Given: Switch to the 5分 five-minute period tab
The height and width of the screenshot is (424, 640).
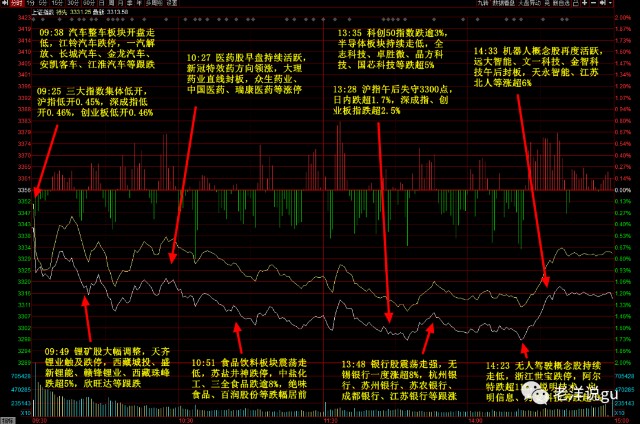Looking at the screenshot, I should coord(43,3).
